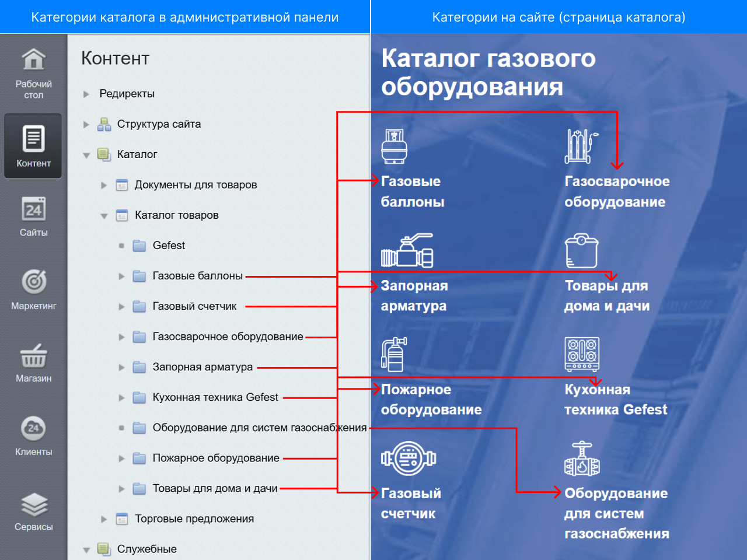
Task: Select Кухонная техника Gefest tree item
Action: (215, 397)
